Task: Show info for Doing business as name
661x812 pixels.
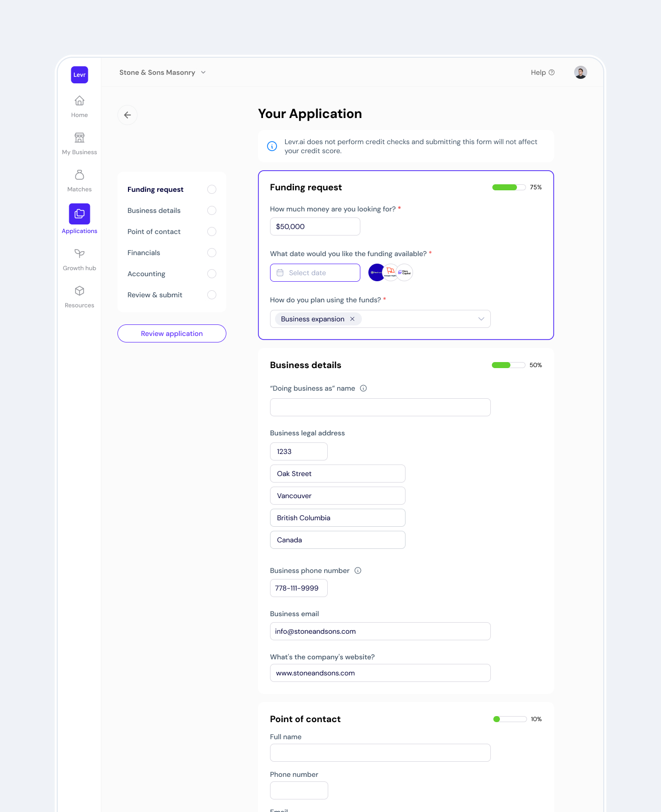Action: [x=363, y=388]
